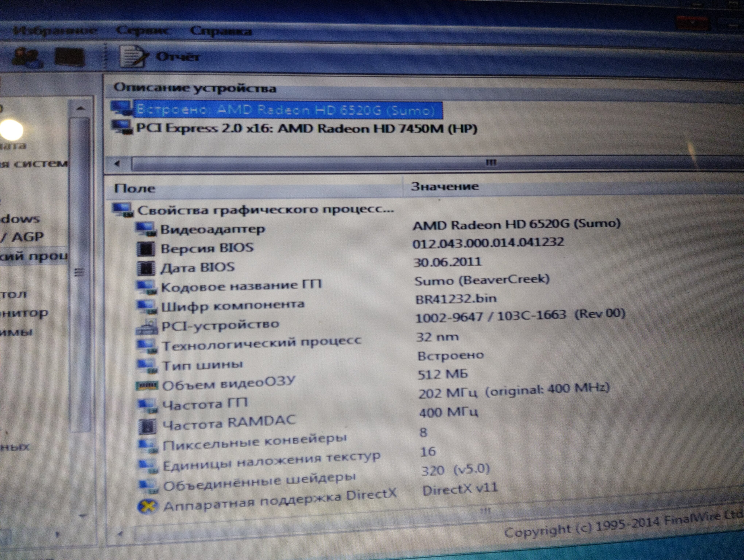Click the Пиксельные конвейеры icon
744x560 pixels.
coord(148,446)
